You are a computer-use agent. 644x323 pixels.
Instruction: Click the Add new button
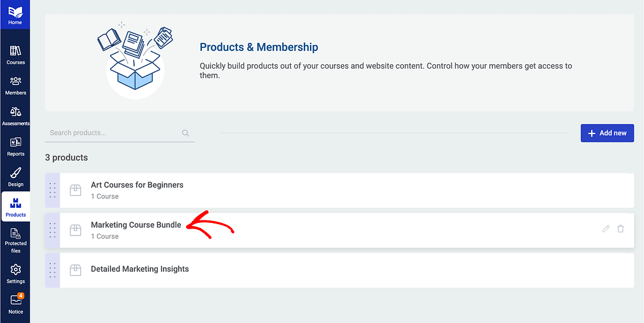pos(607,133)
